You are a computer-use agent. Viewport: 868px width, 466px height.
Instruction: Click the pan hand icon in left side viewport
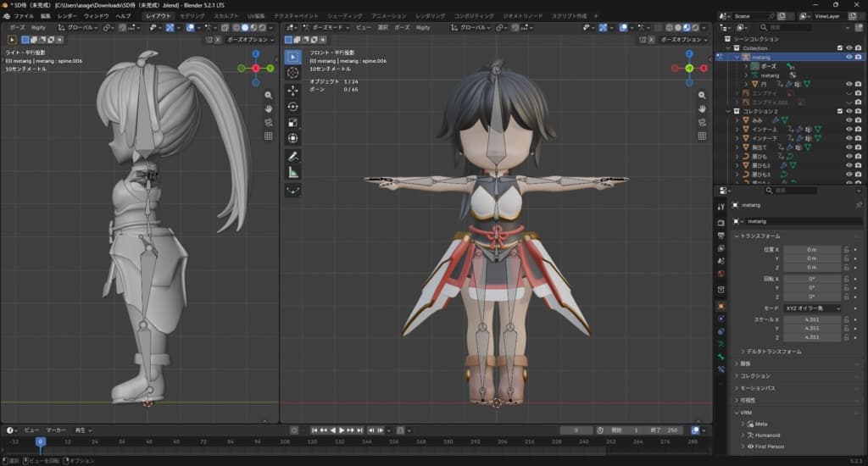269,109
